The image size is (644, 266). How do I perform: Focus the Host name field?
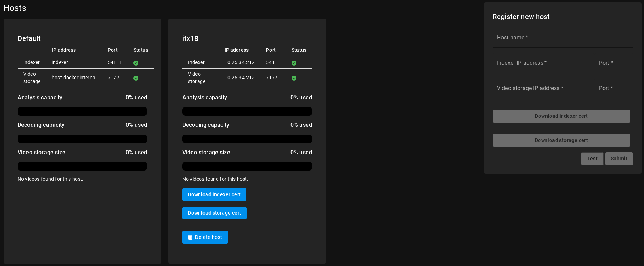[x=562, y=38]
